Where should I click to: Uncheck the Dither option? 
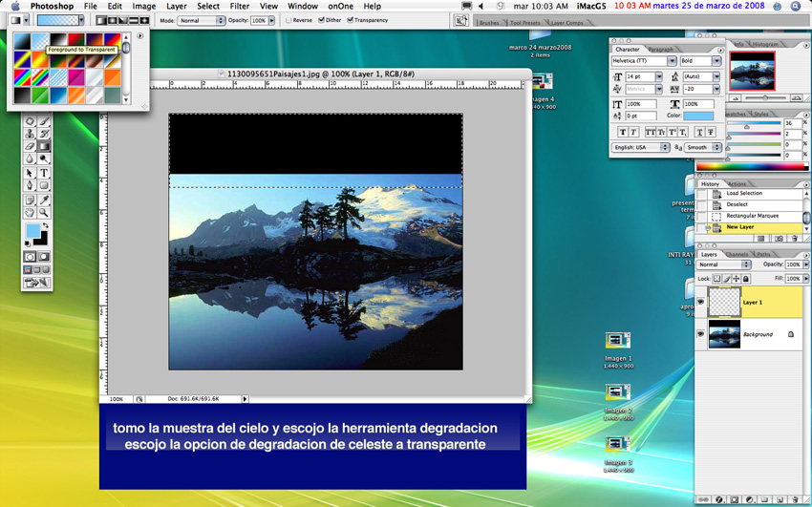click(x=322, y=20)
